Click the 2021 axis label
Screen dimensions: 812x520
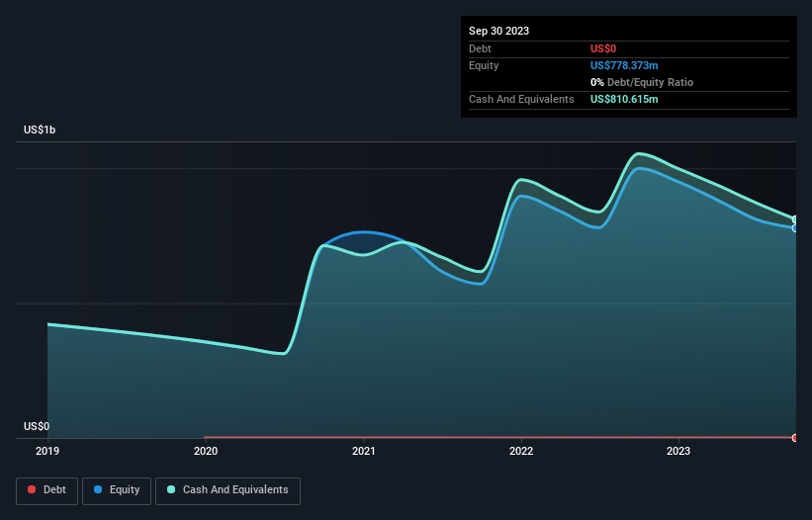364,451
